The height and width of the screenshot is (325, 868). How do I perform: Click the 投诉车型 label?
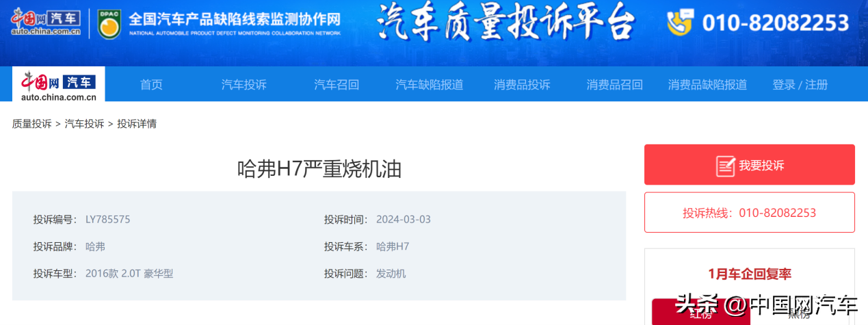click(x=55, y=274)
